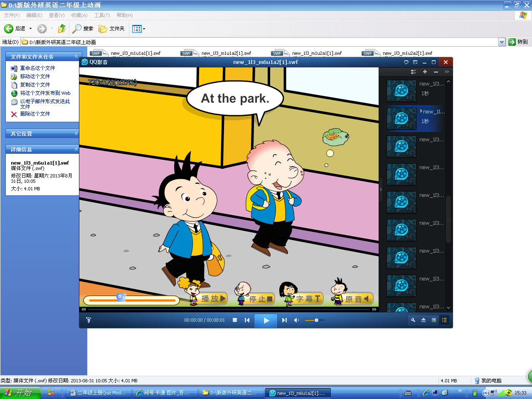
Task: Open the 查看(V) menu in Explorer
Action: point(57,15)
